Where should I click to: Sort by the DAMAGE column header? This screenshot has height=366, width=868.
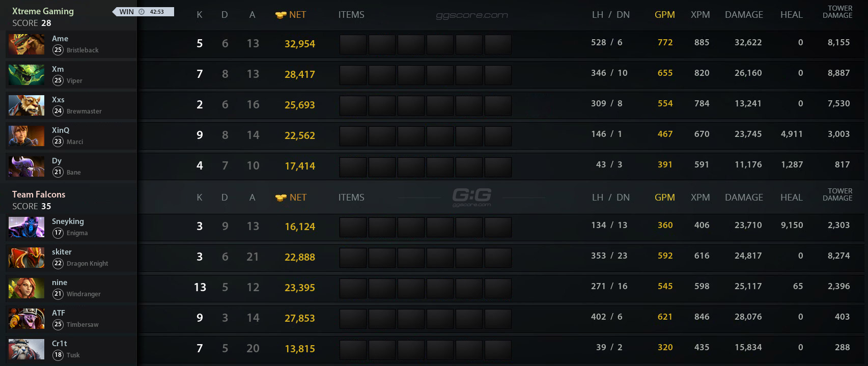tap(744, 14)
